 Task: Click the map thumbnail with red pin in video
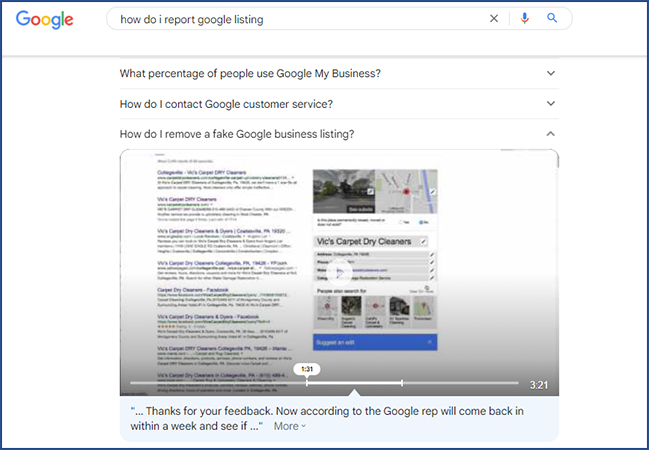click(406, 191)
